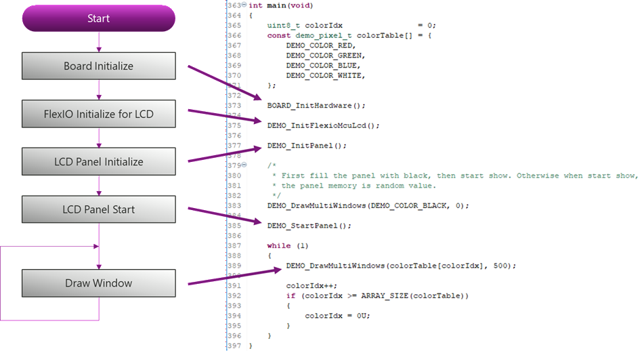The height and width of the screenshot is (351, 644).
Task: Click the BOARD_InitHardware() call
Action: coord(316,106)
